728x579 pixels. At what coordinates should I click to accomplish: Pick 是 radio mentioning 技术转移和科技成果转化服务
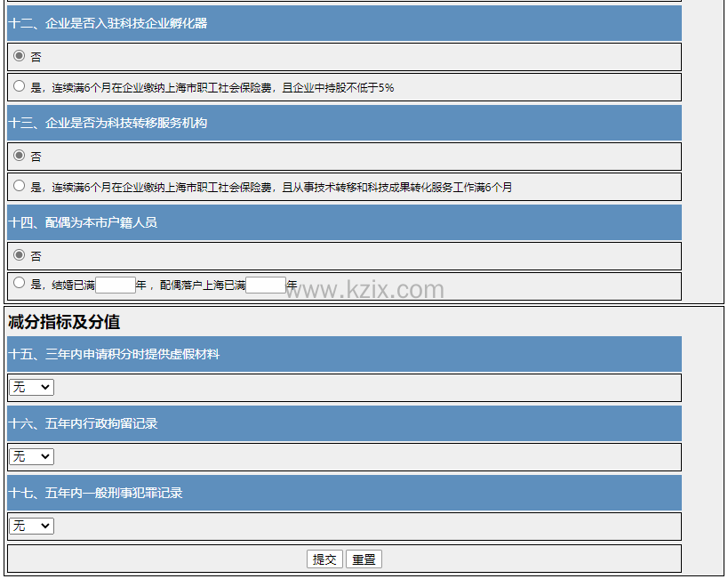pyautogui.click(x=19, y=186)
